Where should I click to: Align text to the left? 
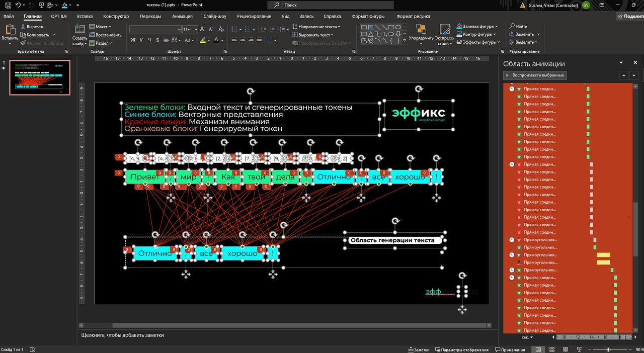point(235,40)
